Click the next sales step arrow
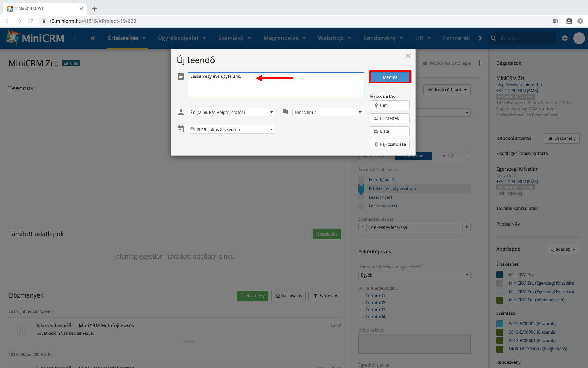588x368 pixels. [x=467, y=227]
